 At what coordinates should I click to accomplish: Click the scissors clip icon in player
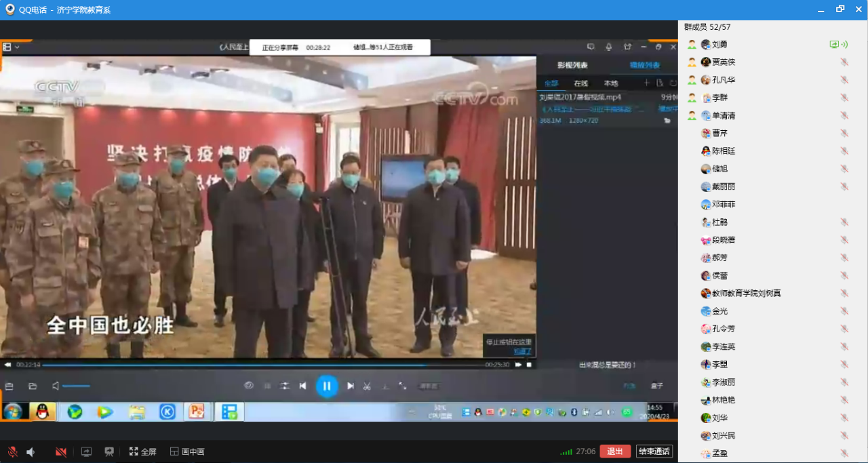(x=367, y=386)
